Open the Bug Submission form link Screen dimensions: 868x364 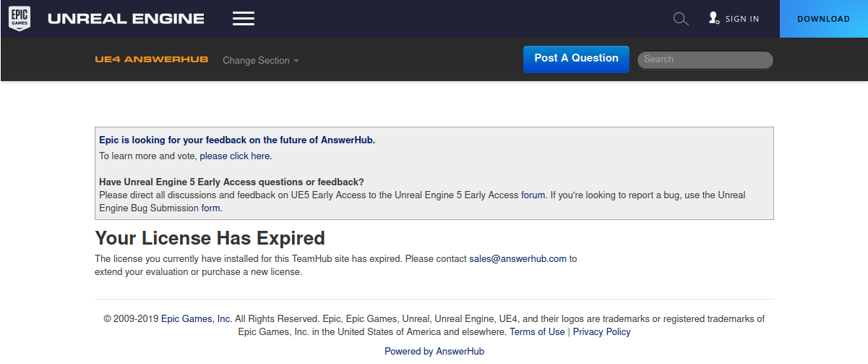click(210, 208)
